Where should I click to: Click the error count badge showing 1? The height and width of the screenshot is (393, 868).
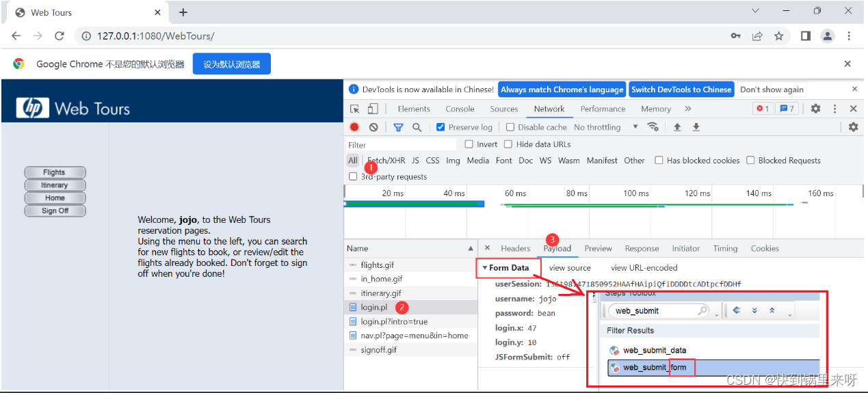pyautogui.click(x=762, y=109)
